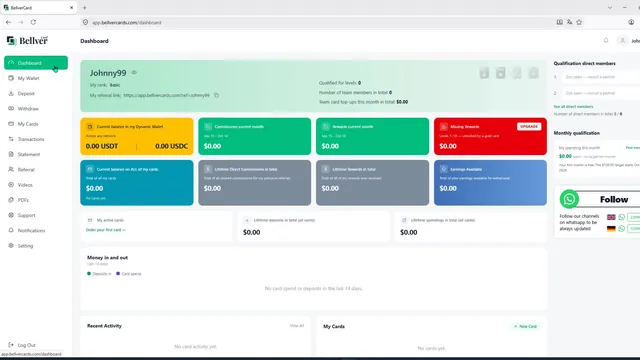
Task: Click the large WhatsApp Follow icon
Action: [569, 199]
